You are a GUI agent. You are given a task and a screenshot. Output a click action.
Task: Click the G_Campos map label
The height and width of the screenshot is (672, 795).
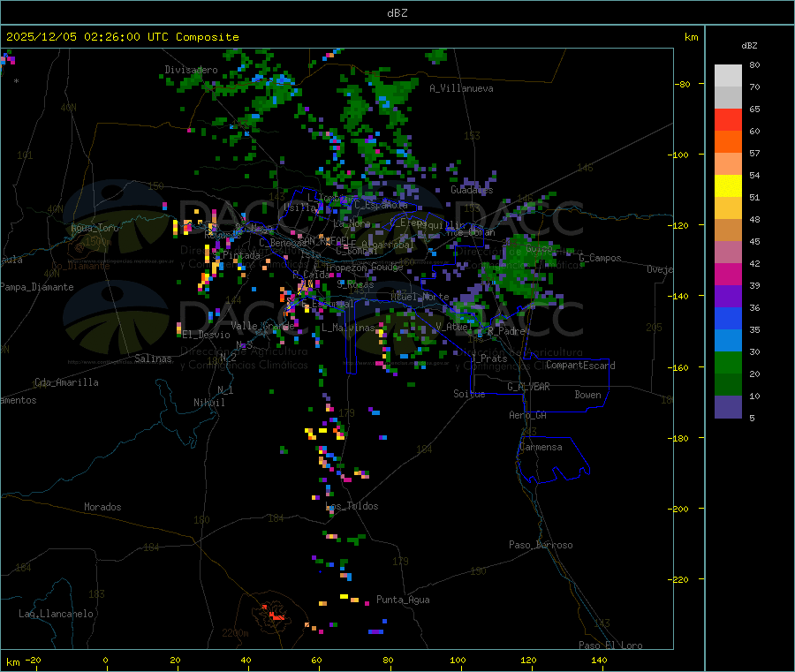pos(600,258)
